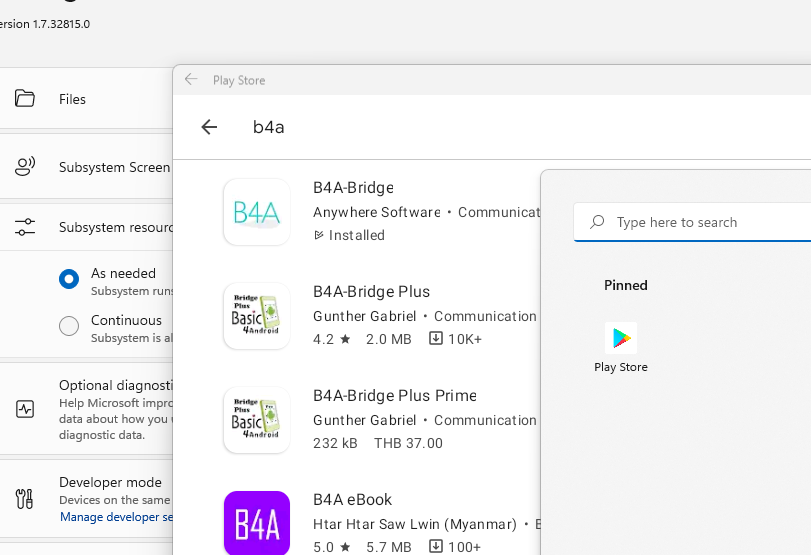This screenshot has width=811, height=555.
Task: Click the Play Store title bar back arrow
Action: (x=191, y=80)
